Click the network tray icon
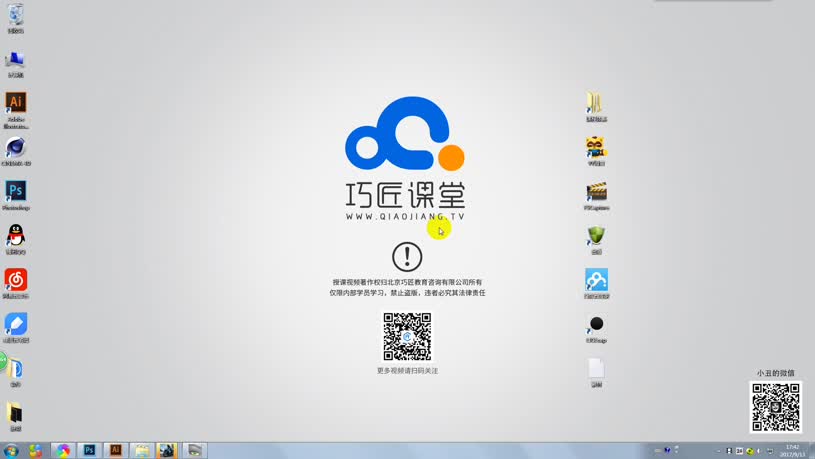The height and width of the screenshot is (459, 815). point(770,451)
